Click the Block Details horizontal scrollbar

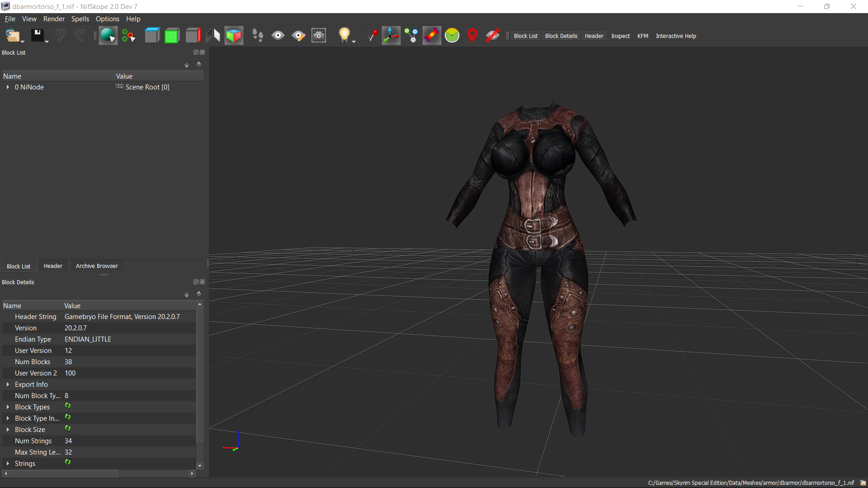(x=64, y=474)
